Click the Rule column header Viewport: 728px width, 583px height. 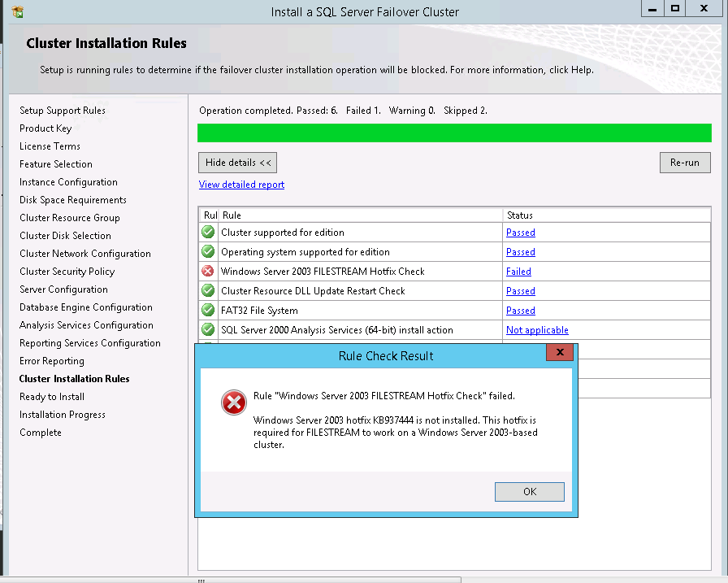[x=361, y=215]
